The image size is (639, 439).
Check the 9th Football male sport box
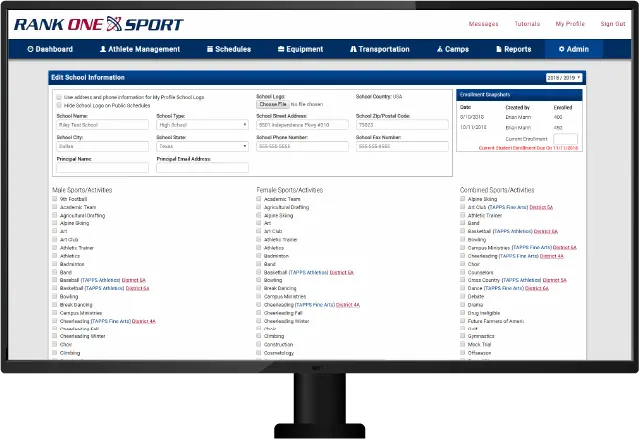(55, 199)
